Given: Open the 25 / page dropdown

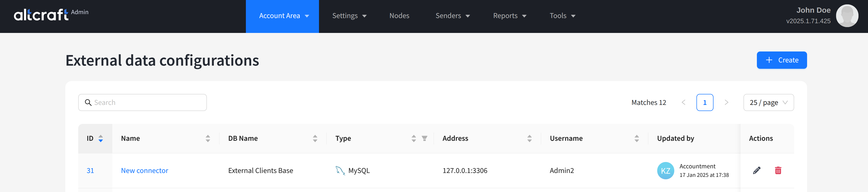Looking at the screenshot, I should (x=768, y=102).
